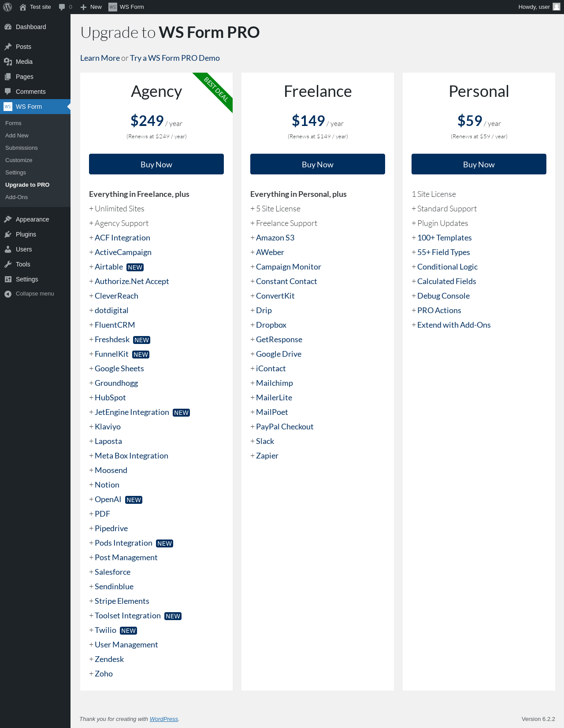The image size is (564, 728).
Task: Click the 1 Site License text
Action: pos(434,194)
